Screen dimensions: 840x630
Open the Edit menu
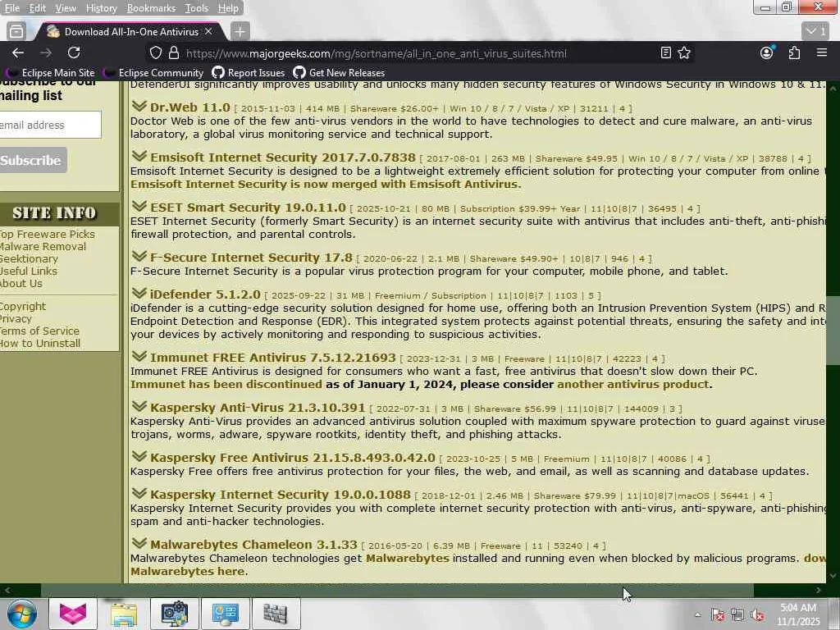click(x=37, y=8)
